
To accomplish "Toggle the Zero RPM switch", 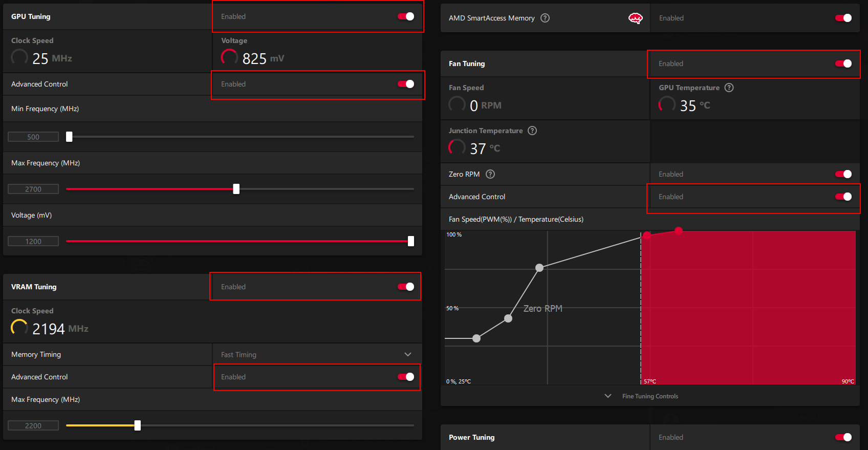I will click(843, 174).
